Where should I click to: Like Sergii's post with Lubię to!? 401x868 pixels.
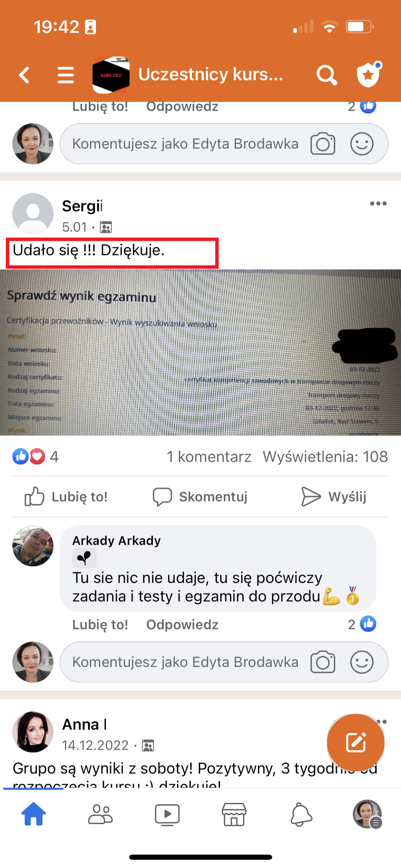tap(66, 497)
